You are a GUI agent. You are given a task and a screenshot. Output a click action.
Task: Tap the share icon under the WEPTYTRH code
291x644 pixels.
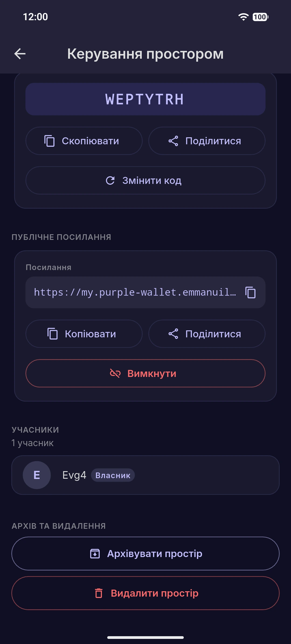173,141
